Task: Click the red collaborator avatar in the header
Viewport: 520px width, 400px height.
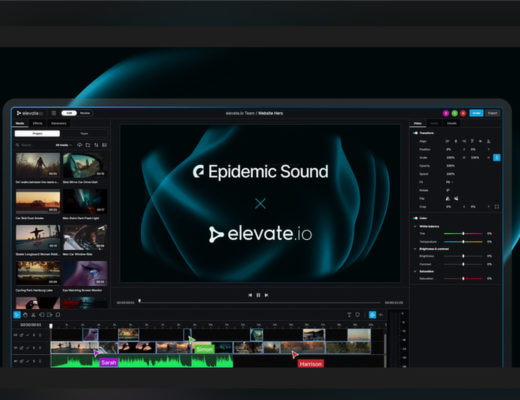Action: pyautogui.click(x=463, y=113)
